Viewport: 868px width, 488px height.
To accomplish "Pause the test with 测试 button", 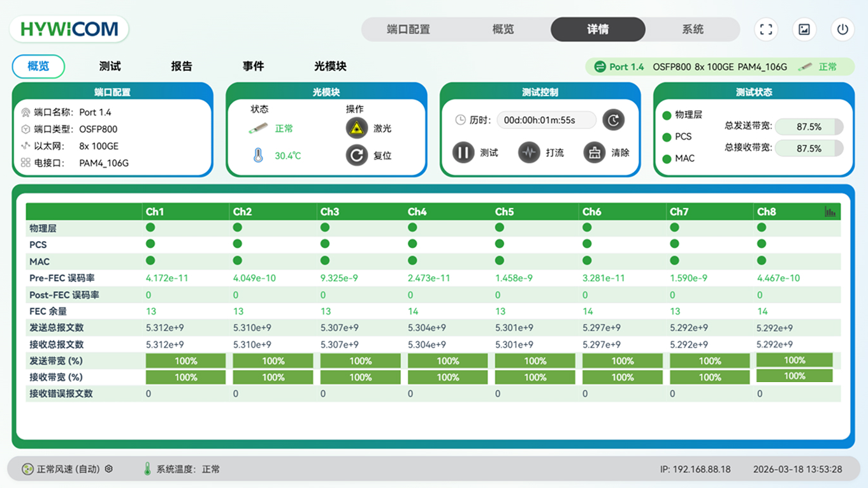I will click(x=463, y=152).
